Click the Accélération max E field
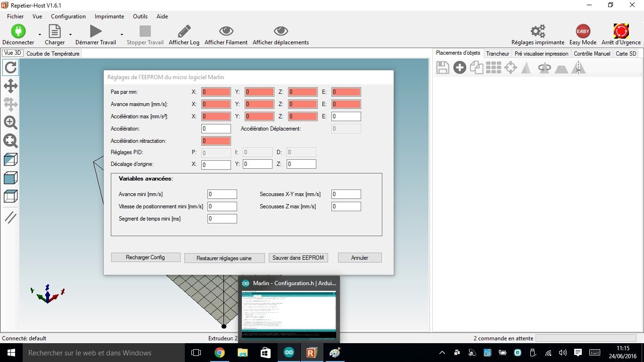644x362 pixels. 346,116
